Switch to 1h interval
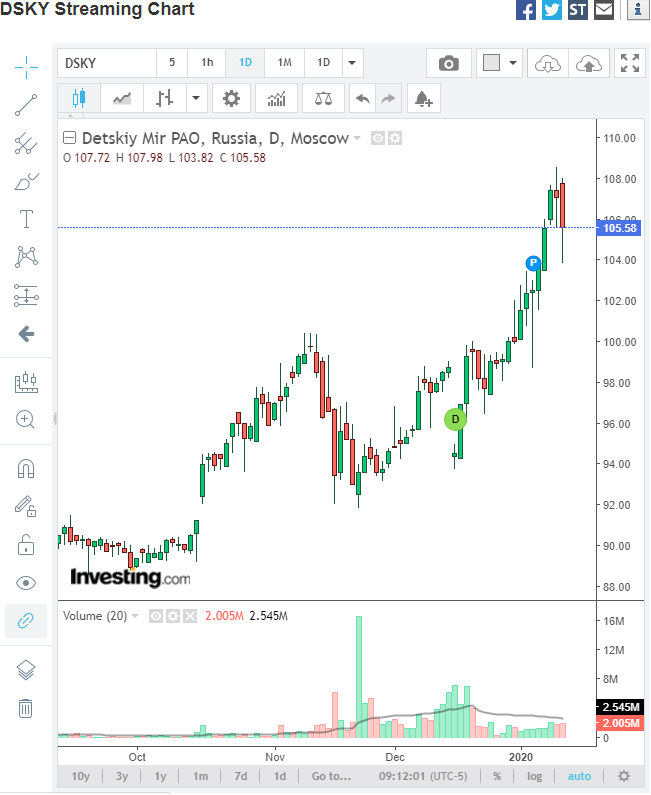Viewport: 651px width, 795px height. [207, 63]
